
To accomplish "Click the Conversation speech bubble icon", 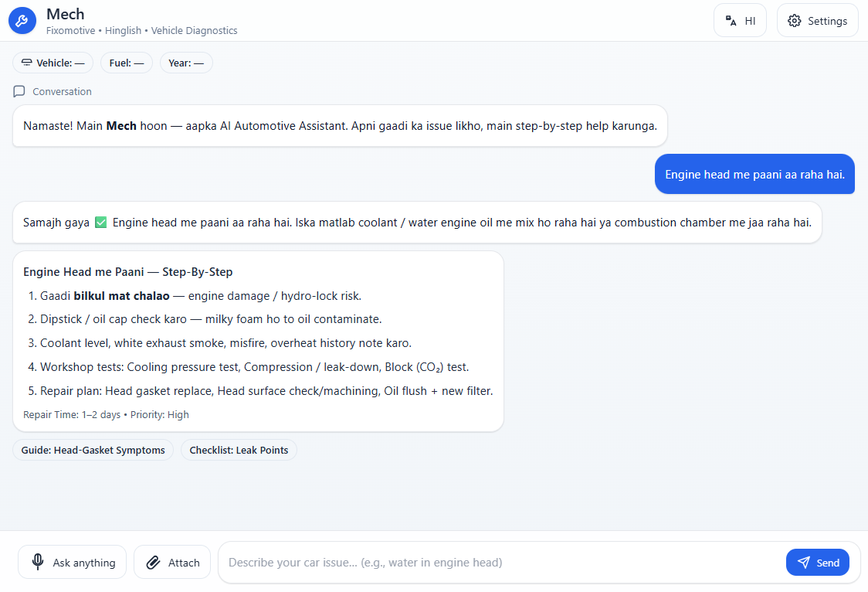I will (19, 91).
